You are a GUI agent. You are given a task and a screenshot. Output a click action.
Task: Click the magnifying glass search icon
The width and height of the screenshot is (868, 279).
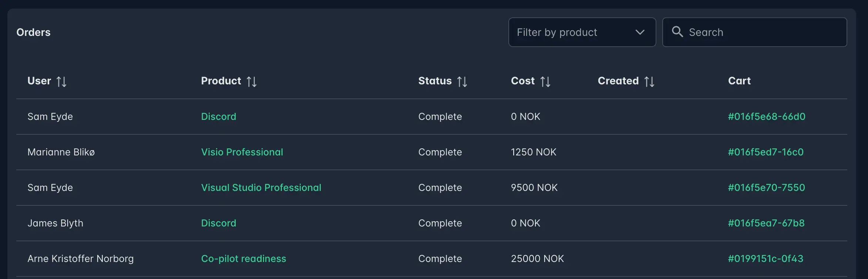pos(678,32)
